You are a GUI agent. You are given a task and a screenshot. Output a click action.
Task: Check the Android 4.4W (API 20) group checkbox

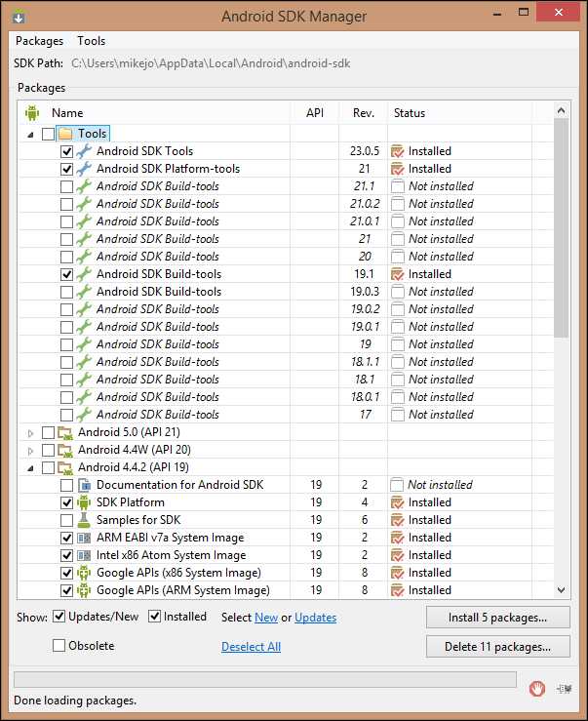[49, 450]
